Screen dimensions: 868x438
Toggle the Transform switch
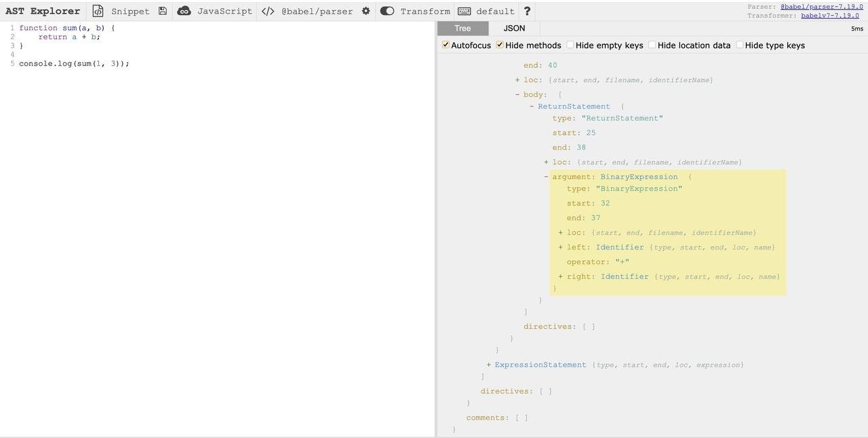click(x=387, y=11)
